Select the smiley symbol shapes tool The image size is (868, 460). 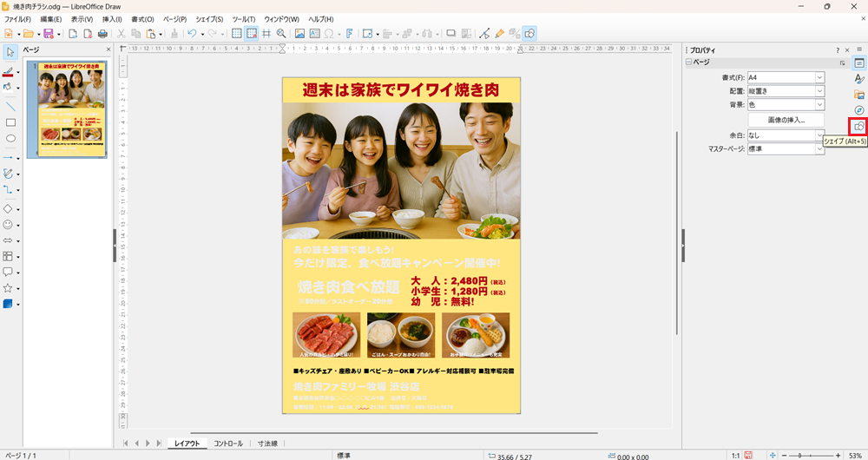click(x=9, y=225)
